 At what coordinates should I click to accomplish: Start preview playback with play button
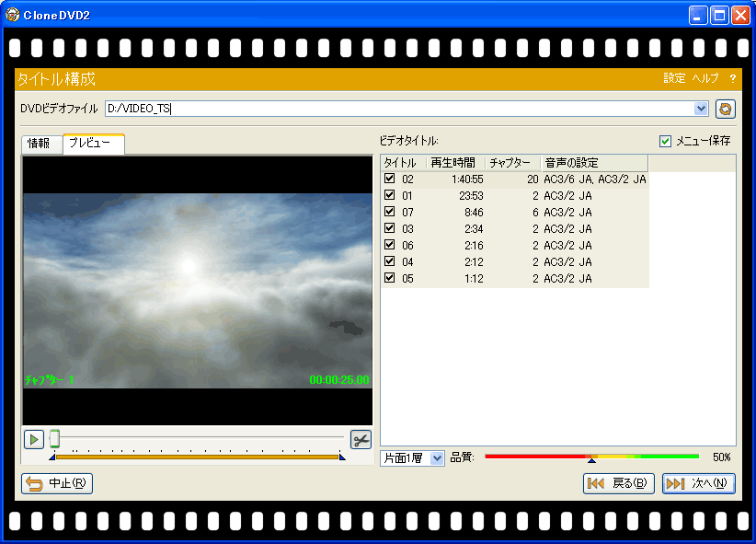coord(34,440)
